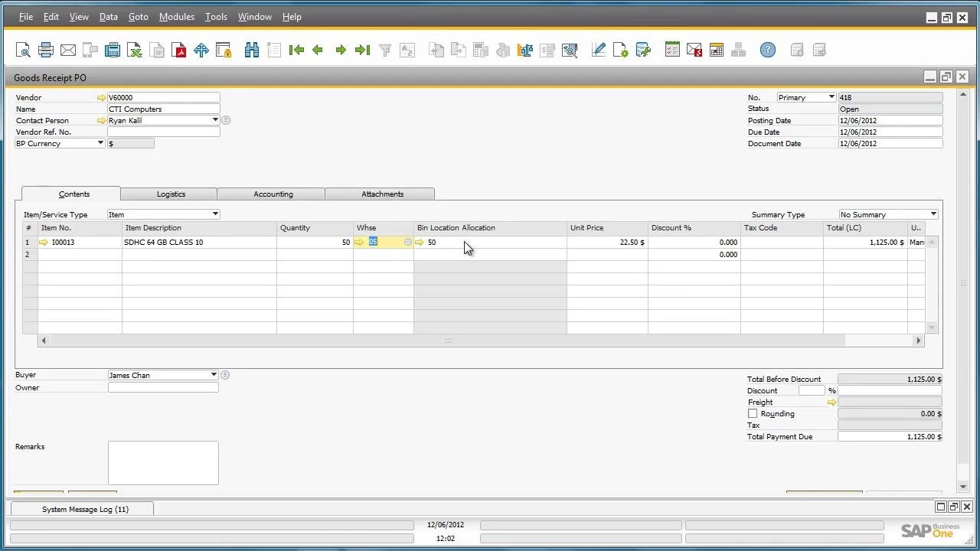Jump to the first data record

[296, 51]
